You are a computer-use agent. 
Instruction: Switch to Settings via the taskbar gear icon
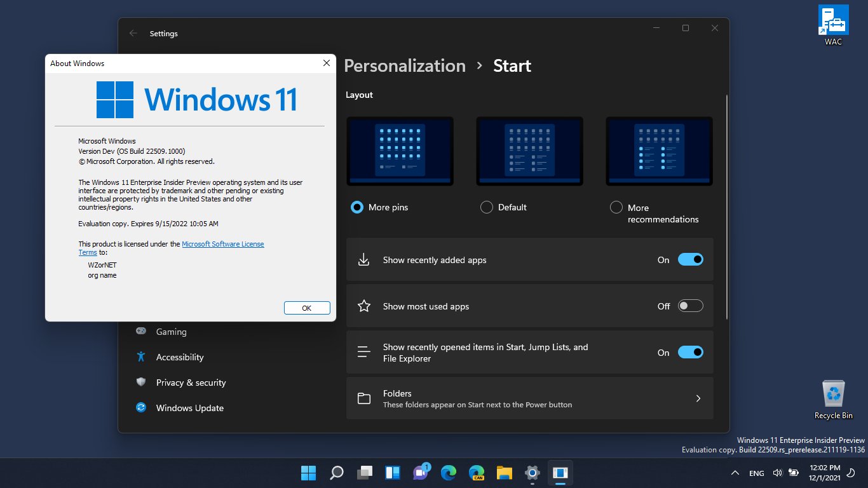click(532, 473)
